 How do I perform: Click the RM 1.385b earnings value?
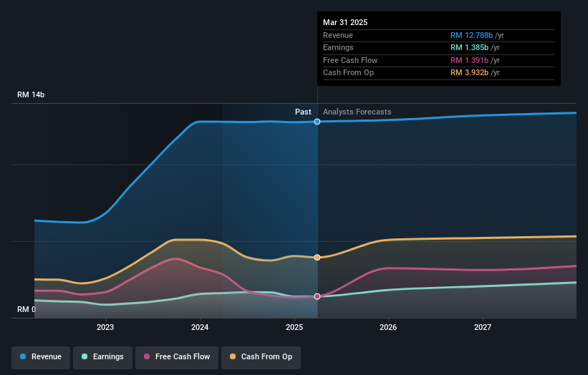click(470, 47)
